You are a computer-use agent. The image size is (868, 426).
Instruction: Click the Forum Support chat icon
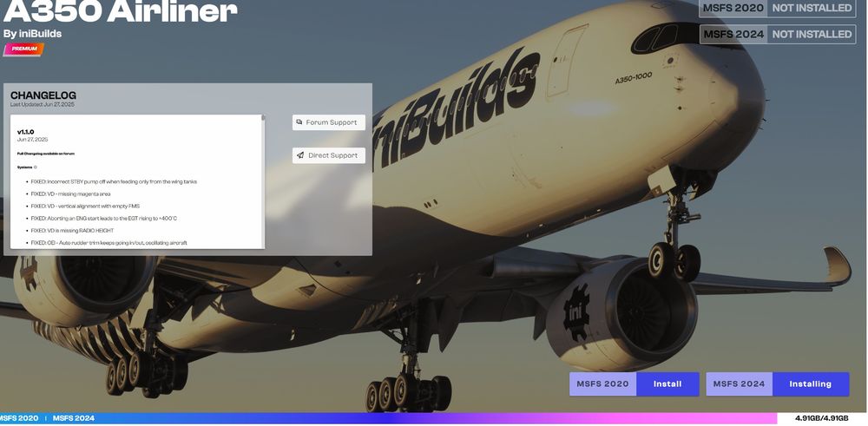point(299,122)
